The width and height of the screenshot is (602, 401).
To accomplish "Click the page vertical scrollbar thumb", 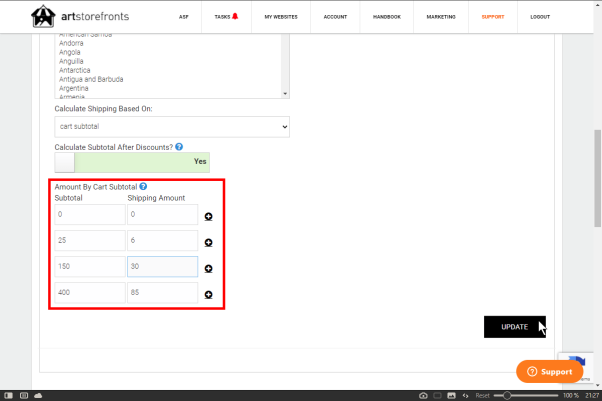I will coord(598,178).
